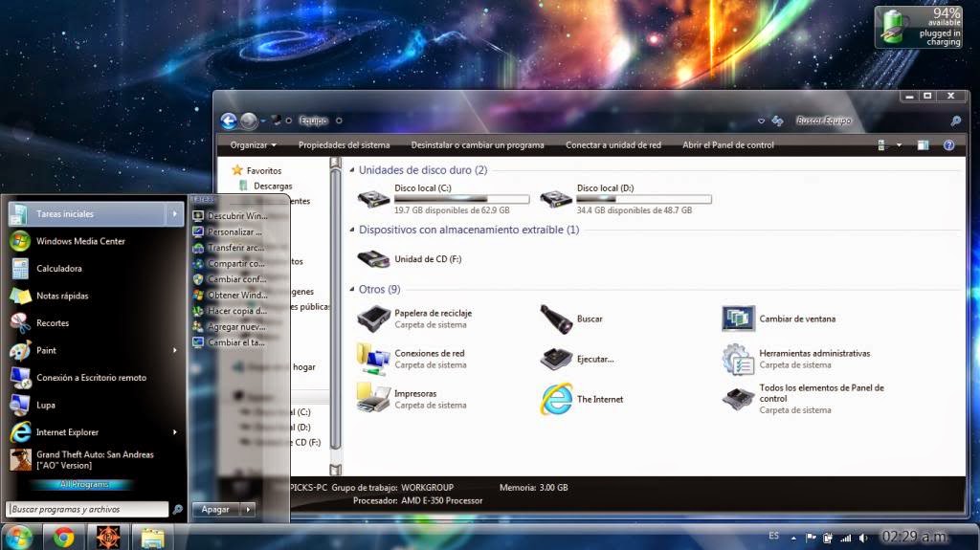Click Desinstalar o cambiar un programa
Viewport: 980px width, 550px height.
click(478, 145)
